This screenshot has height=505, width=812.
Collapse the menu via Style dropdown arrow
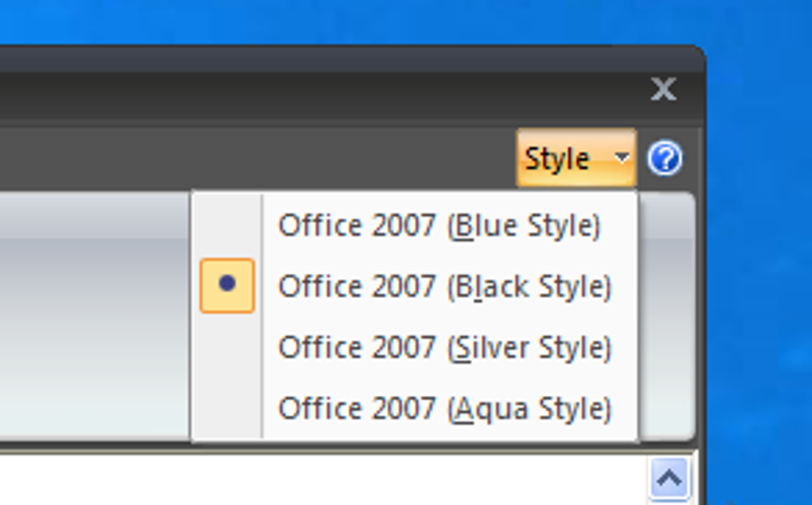622,158
